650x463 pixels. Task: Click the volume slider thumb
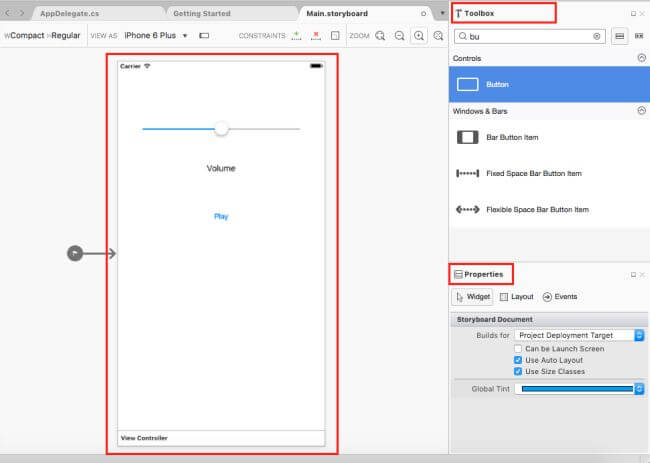(221, 129)
